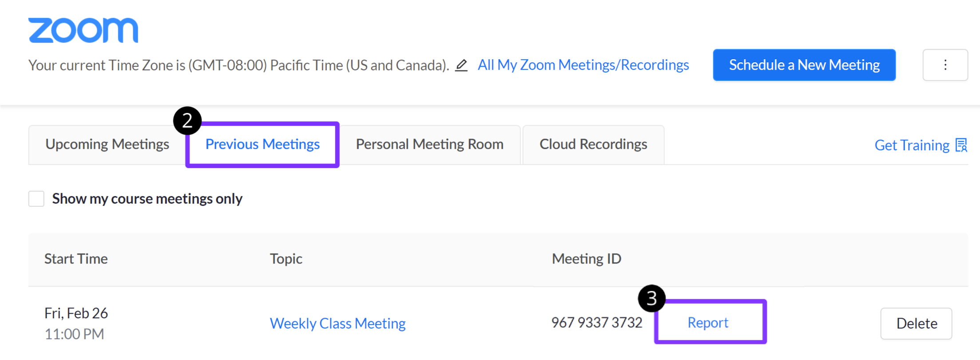Click the Fri, Feb 26 date cell
The image size is (980, 360).
pyautogui.click(x=76, y=313)
